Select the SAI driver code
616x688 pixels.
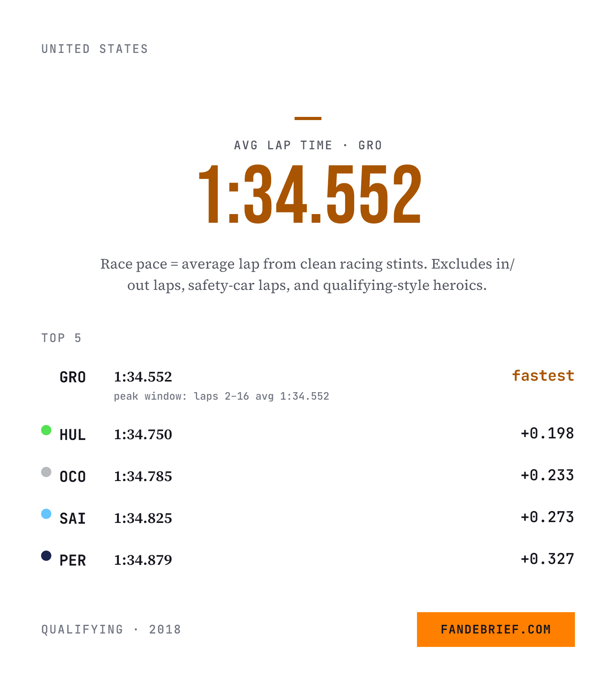[x=73, y=519]
